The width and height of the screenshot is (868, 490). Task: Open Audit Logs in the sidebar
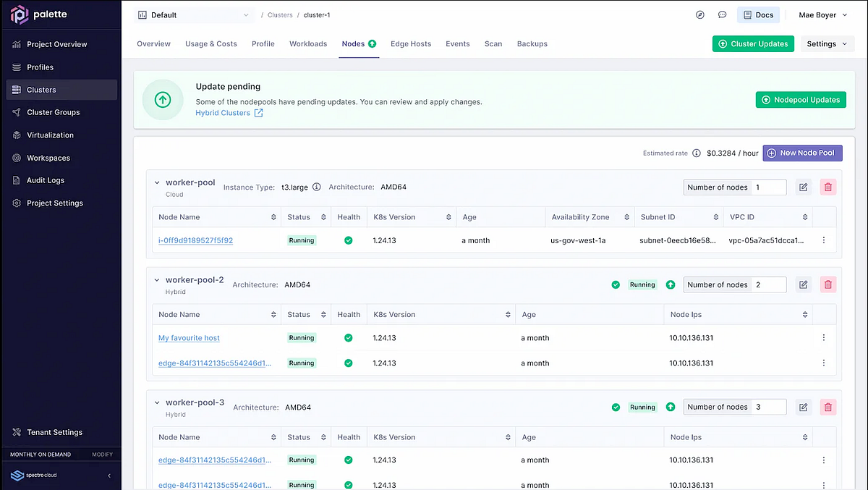pos(46,180)
